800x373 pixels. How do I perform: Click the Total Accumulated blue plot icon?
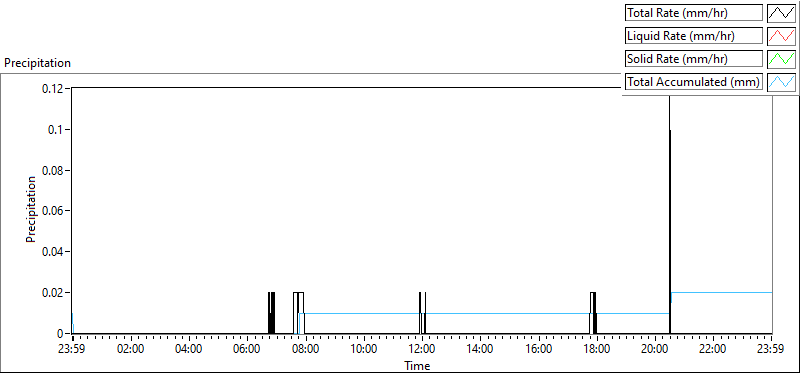pyautogui.click(x=781, y=82)
